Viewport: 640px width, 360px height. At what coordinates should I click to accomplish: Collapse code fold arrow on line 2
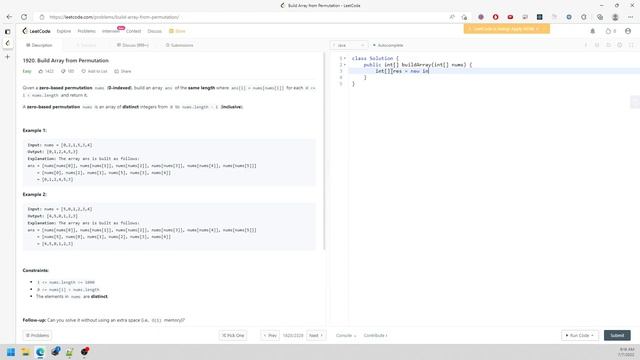click(345, 65)
